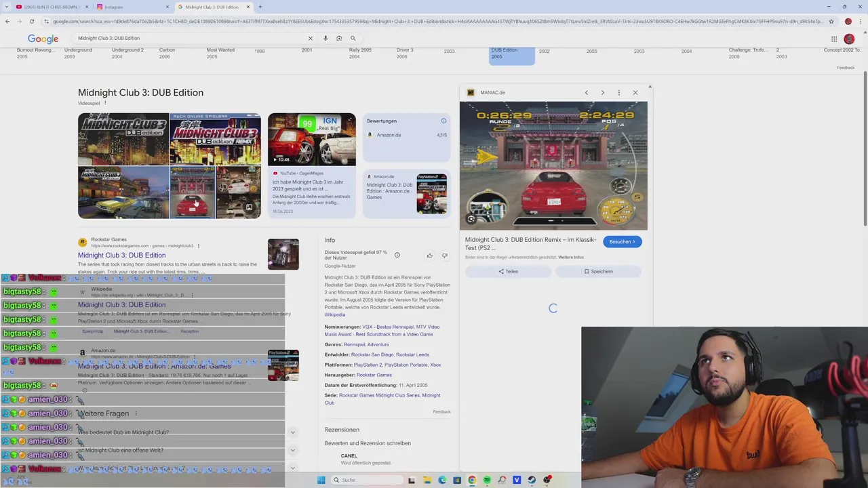This screenshot has width=868, height=488.
Task: Click the thumbs-down icon in the Info section
Action: click(445, 256)
